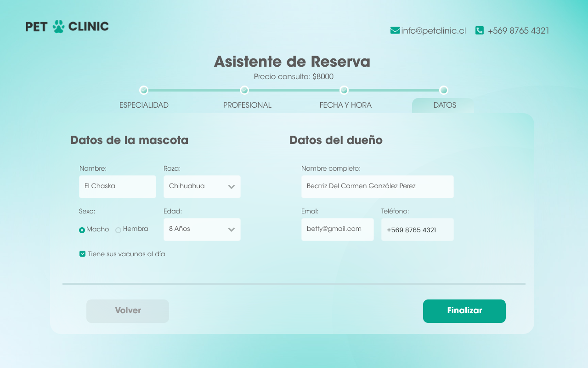Click the header phone number +569 8765 4321

point(518,31)
